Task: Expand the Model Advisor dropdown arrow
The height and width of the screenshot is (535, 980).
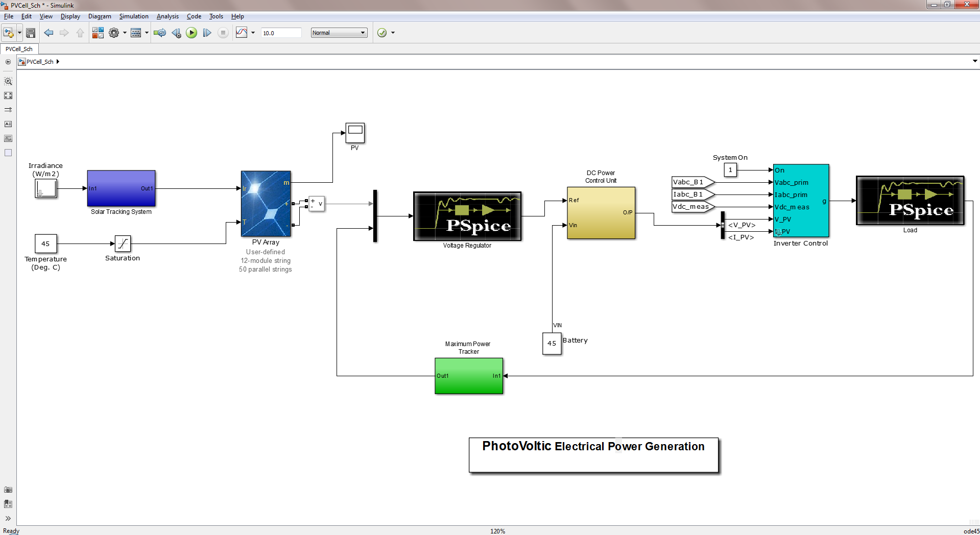Action: click(393, 33)
